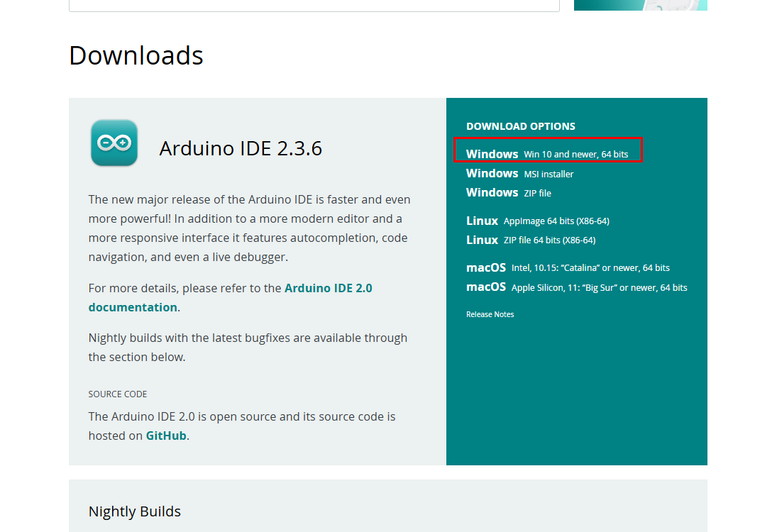
Task: Click the Arduino IDE logo icon
Action: pos(114,143)
